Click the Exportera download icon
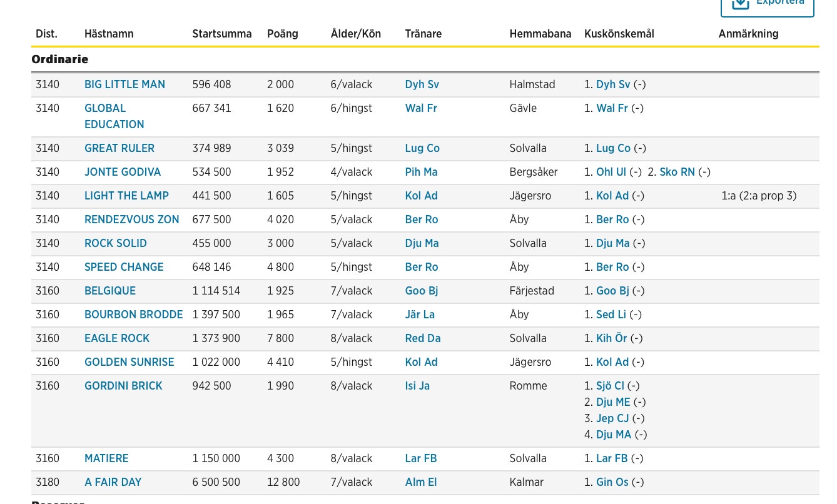 [x=741, y=3]
